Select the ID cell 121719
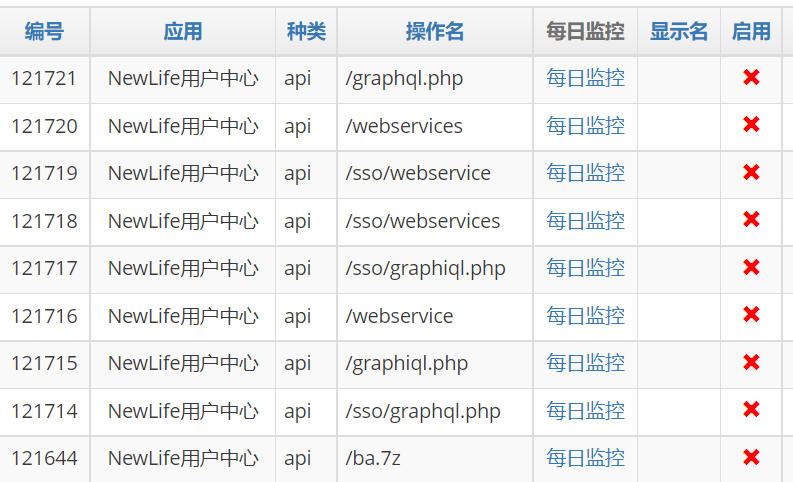The width and height of the screenshot is (793, 482). point(44,173)
